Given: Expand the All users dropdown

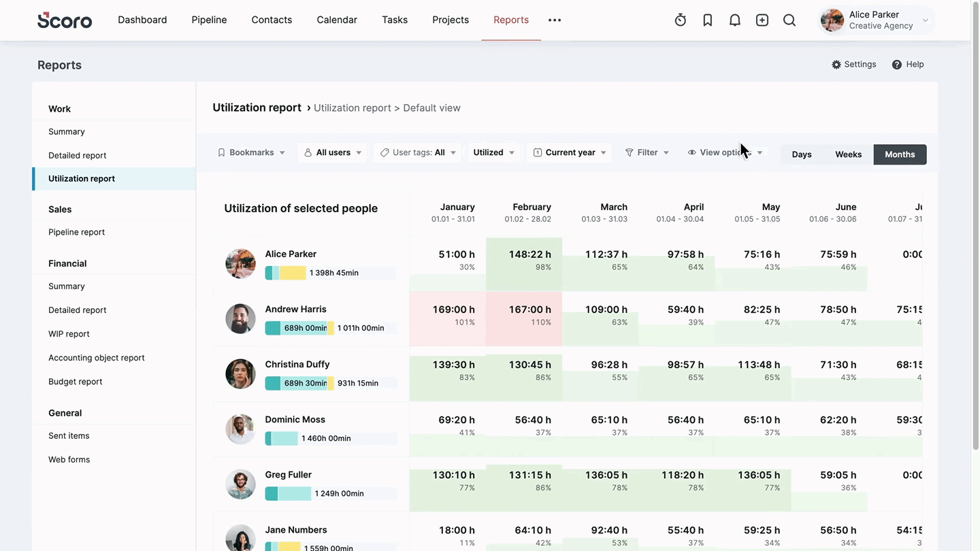Looking at the screenshot, I should (332, 152).
